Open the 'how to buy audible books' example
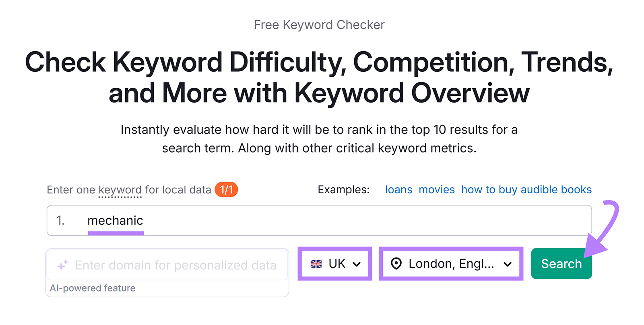Image resolution: width=644 pixels, height=325 pixels. [526, 189]
